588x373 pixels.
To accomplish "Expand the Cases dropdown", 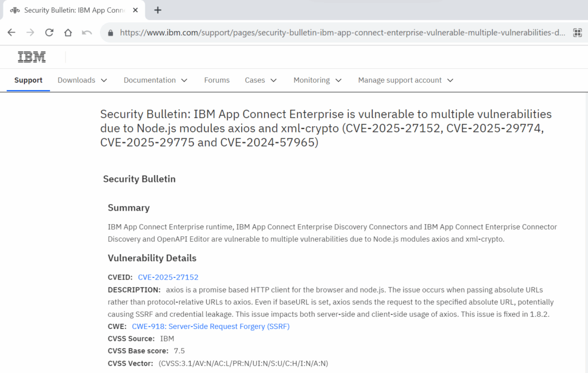I will pos(260,80).
